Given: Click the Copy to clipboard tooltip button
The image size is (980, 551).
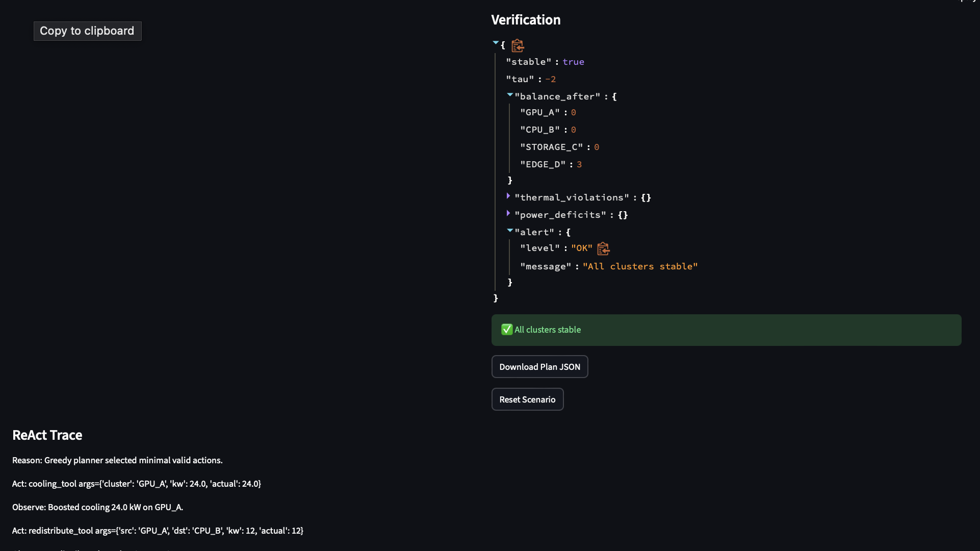Looking at the screenshot, I should 87,31.
